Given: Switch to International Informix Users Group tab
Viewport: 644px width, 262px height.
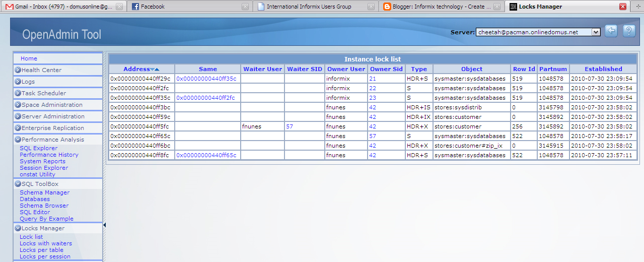Looking at the screenshot, I should tap(315, 7).
